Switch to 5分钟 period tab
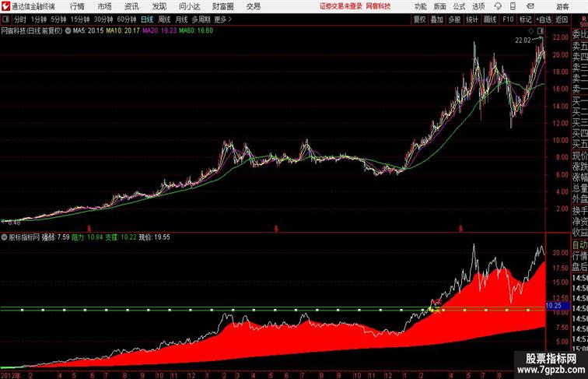588x379 pixels. tap(58, 19)
